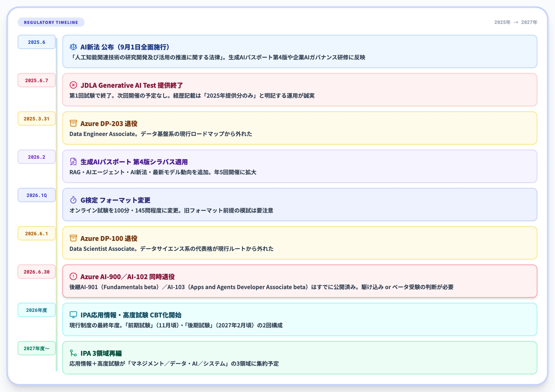Click the heading JDLA Generative AI Test 提供終了

[x=132, y=85]
